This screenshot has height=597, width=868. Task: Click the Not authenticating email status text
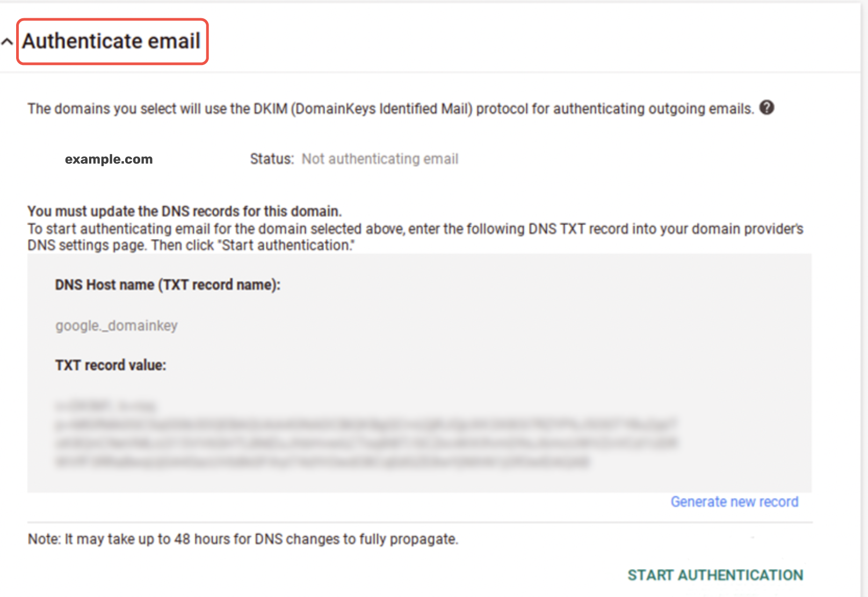[380, 159]
